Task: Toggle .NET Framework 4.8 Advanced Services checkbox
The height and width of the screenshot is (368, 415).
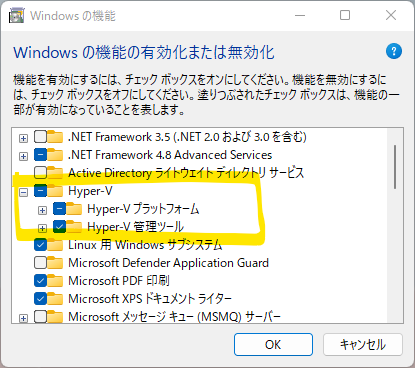Action: click(x=40, y=155)
